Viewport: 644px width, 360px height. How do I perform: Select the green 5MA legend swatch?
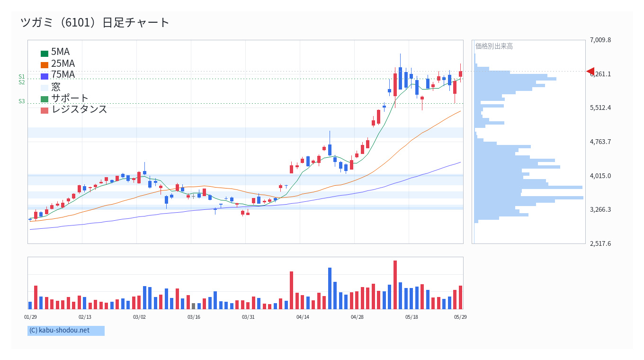pos(45,54)
